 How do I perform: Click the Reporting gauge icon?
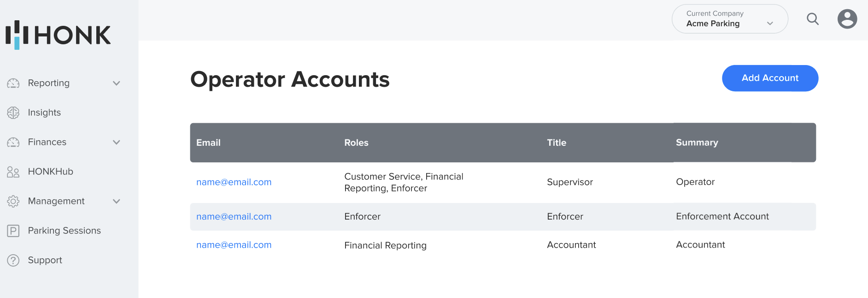[x=13, y=83]
